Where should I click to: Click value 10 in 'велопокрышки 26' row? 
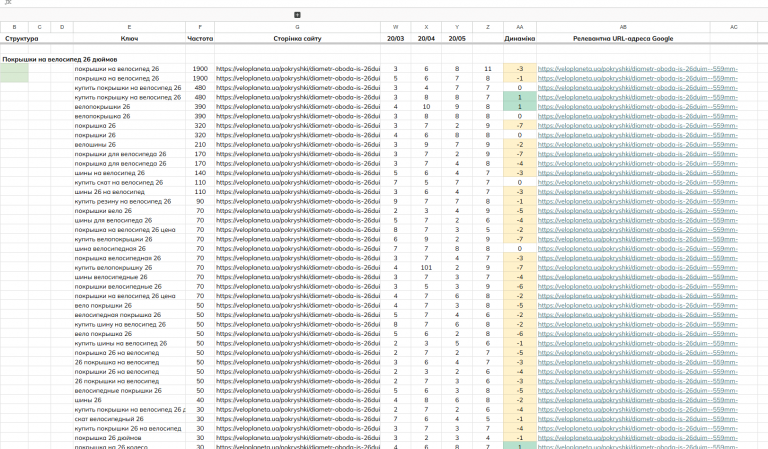click(426, 107)
